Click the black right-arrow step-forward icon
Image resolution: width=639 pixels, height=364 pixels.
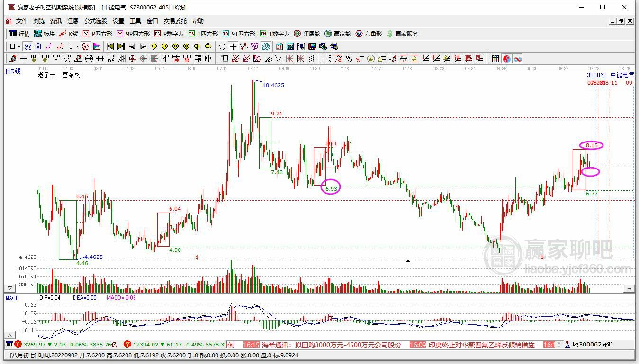tap(143, 46)
